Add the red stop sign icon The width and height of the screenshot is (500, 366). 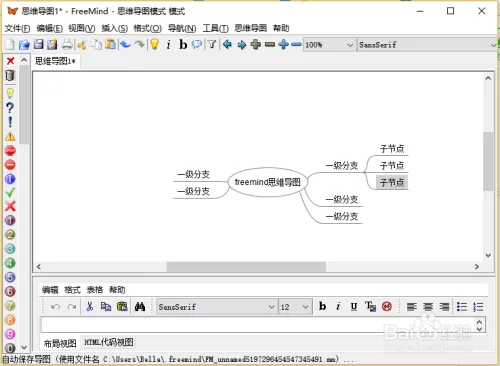[10, 150]
